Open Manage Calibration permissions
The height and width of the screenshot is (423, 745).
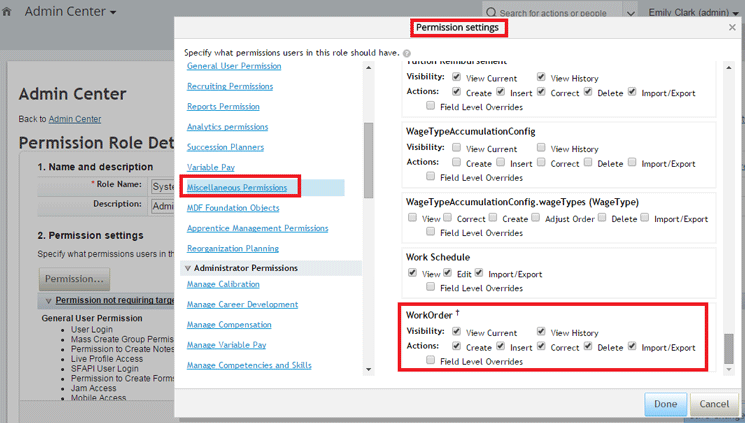point(223,284)
